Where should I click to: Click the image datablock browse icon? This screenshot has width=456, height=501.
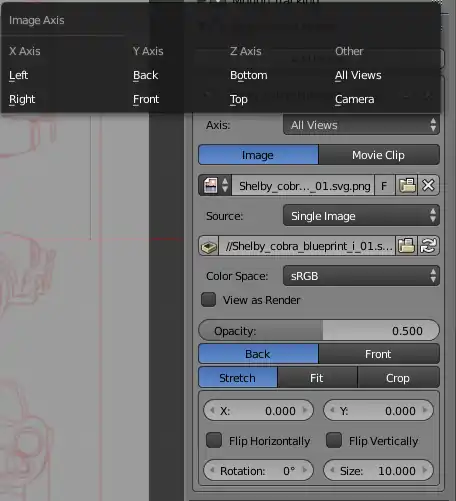click(215, 185)
